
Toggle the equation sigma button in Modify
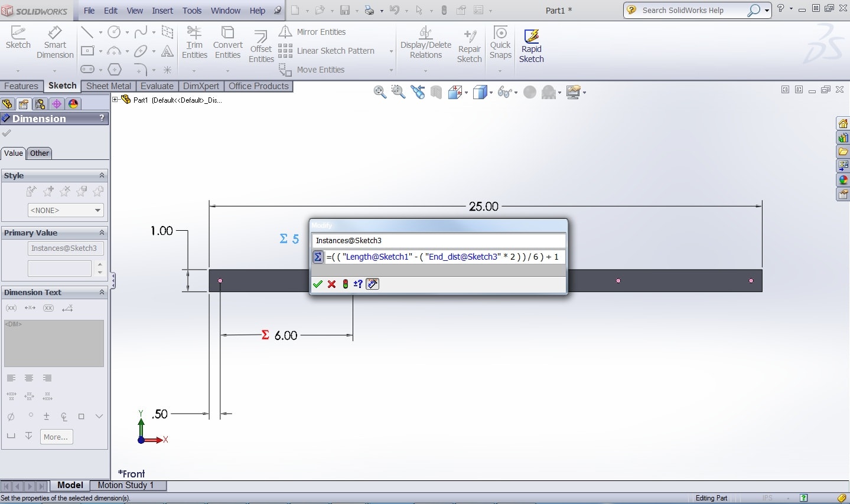[x=318, y=257]
